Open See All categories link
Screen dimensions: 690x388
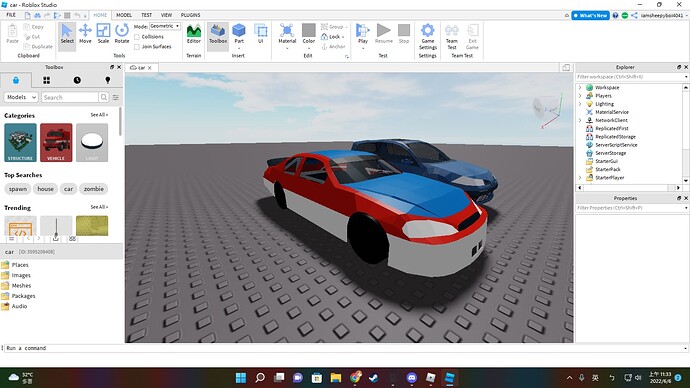coord(99,115)
